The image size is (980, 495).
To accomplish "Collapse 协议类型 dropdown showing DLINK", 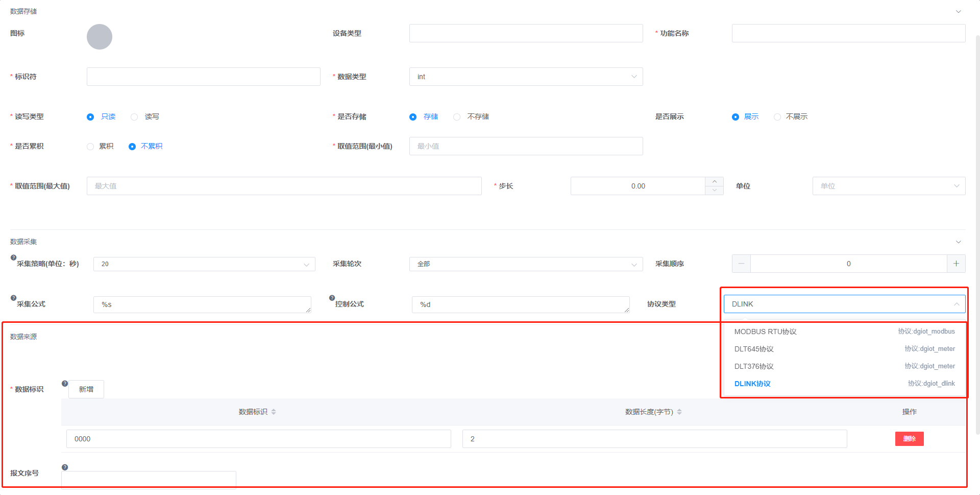I will (x=845, y=304).
